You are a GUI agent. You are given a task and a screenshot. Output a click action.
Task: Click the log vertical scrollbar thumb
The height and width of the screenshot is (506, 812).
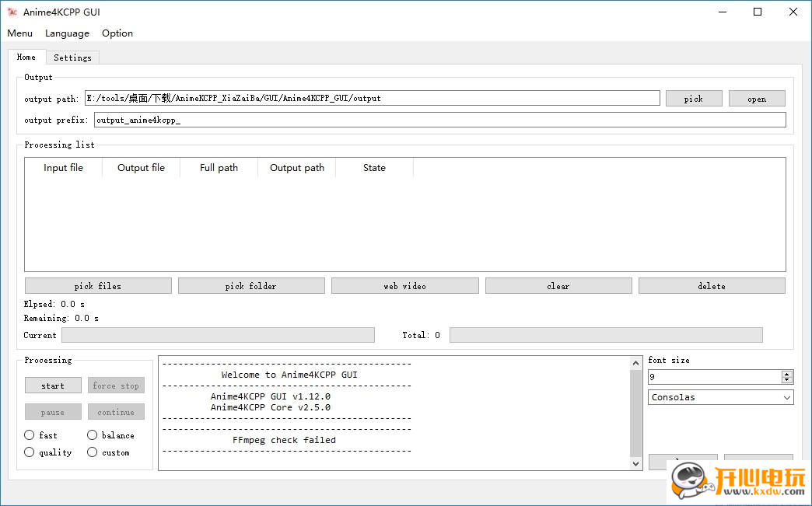(x=636, y=414)
